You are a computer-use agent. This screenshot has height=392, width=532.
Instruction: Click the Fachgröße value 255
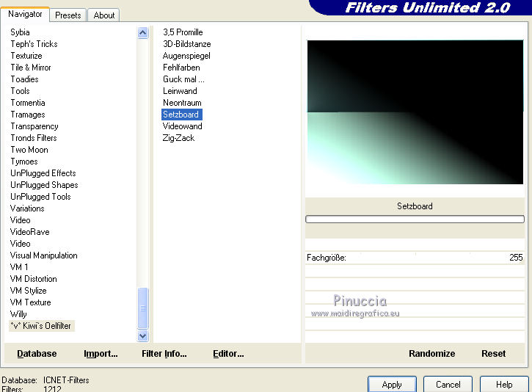516,258
